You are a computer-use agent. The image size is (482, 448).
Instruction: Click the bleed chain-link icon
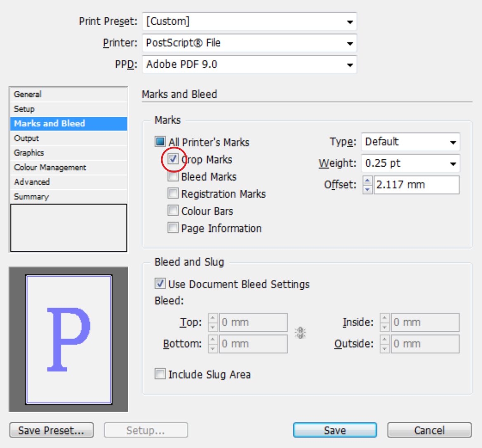(x=301, y=333)
